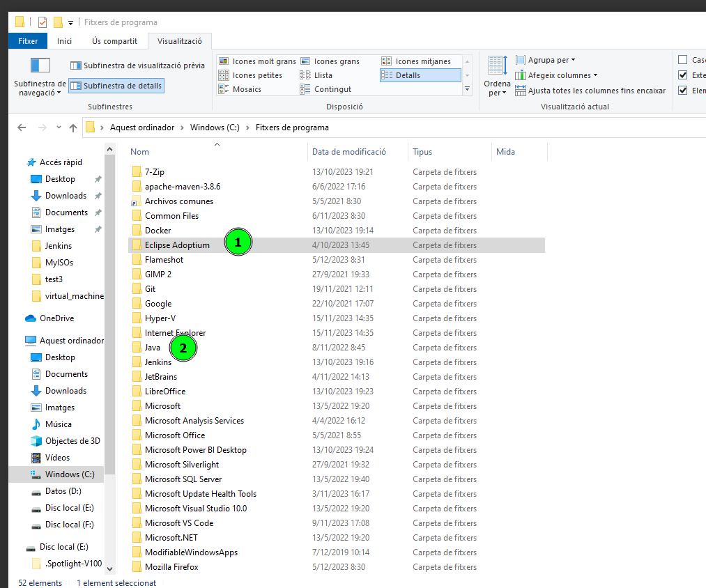This screenshot has height=588, width=706.
Task: Open the Fitxer tab
Action: click(x=28, y=41)
